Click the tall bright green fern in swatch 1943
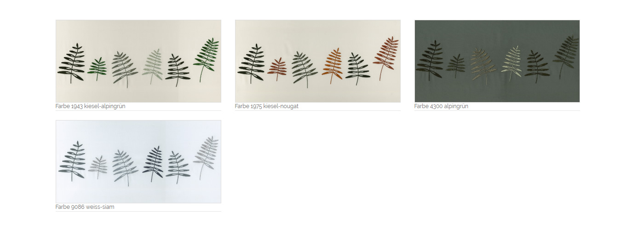This screenshot has height=230, width=644. 206,60
